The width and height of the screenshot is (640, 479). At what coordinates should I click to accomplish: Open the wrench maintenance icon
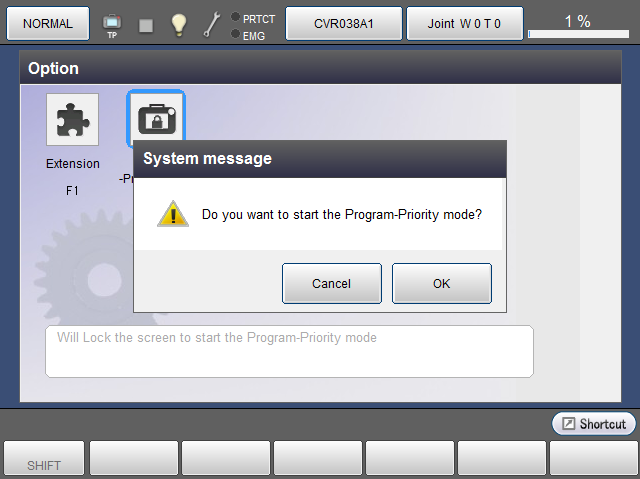(212, 24)
